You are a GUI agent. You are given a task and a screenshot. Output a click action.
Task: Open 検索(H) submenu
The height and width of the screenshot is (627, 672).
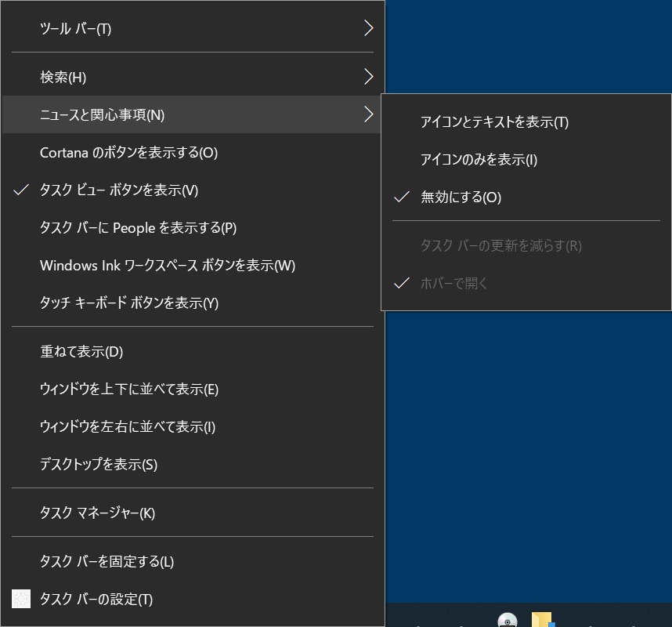pos(192,77)
